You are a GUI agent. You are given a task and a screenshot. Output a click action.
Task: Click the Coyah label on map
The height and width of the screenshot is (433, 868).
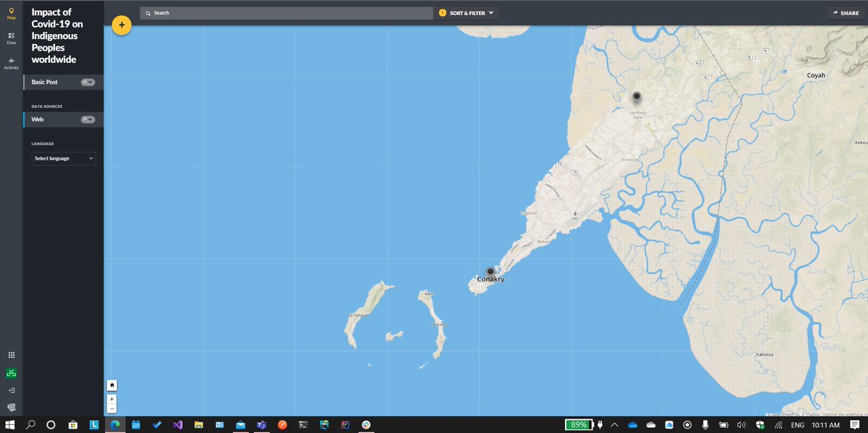(815, 75)
